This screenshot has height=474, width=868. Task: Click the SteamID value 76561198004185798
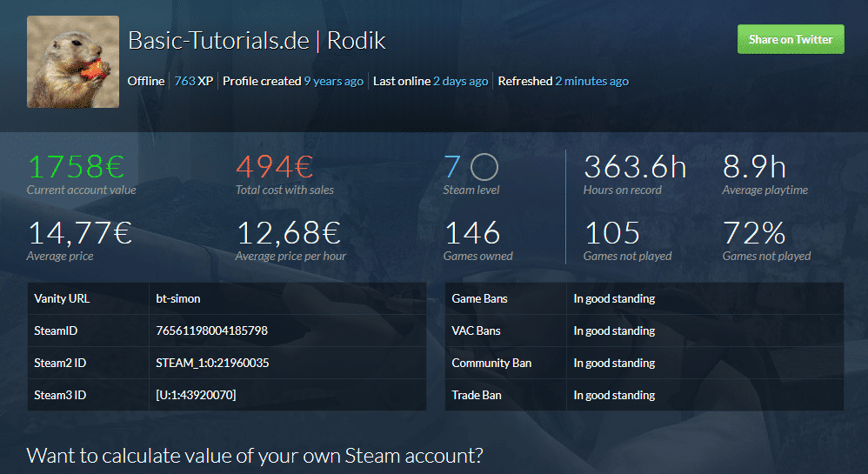211,330
